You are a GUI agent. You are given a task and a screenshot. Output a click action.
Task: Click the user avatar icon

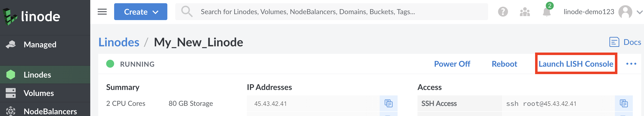[625, 12]
